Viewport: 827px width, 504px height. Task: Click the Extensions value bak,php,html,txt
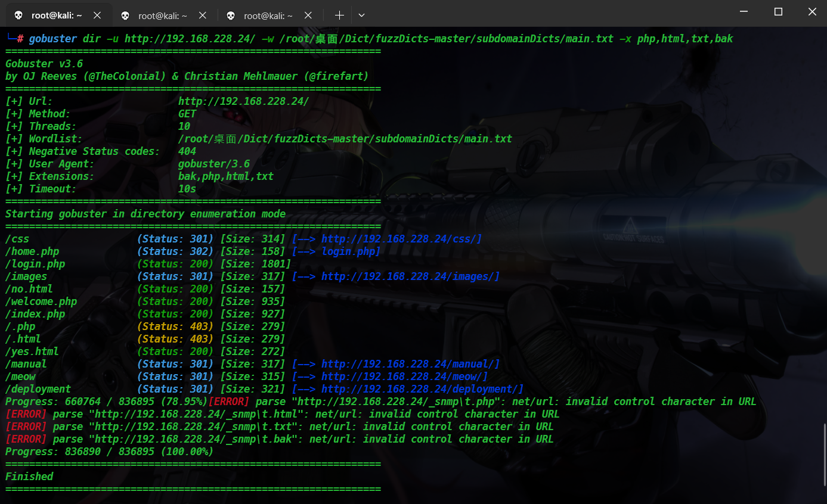point(226,176)
